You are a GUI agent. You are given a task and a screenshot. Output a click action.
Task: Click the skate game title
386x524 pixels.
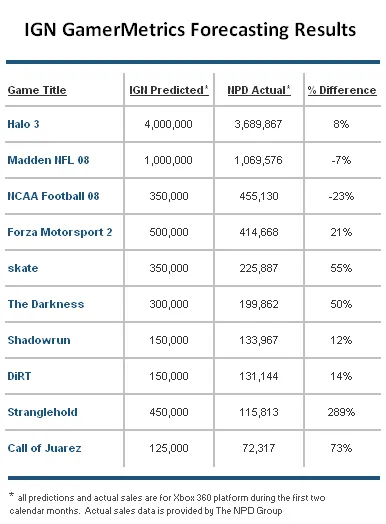(23, 268)
